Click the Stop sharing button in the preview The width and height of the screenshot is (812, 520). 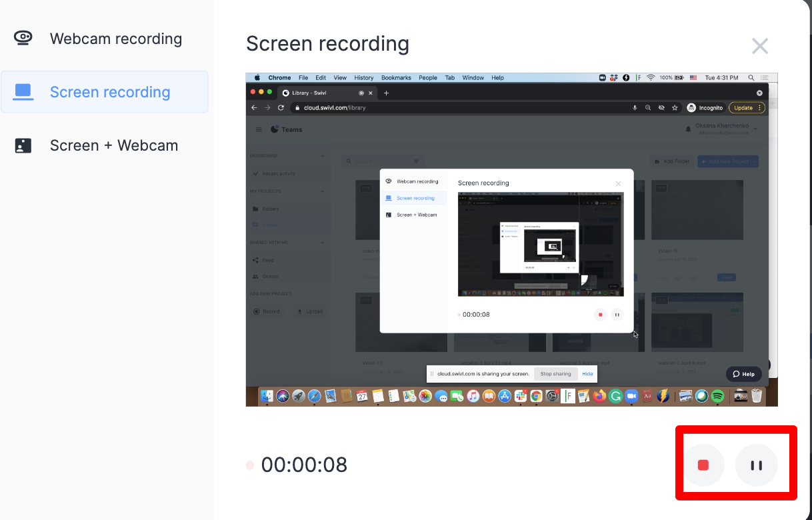pos(555,374)
